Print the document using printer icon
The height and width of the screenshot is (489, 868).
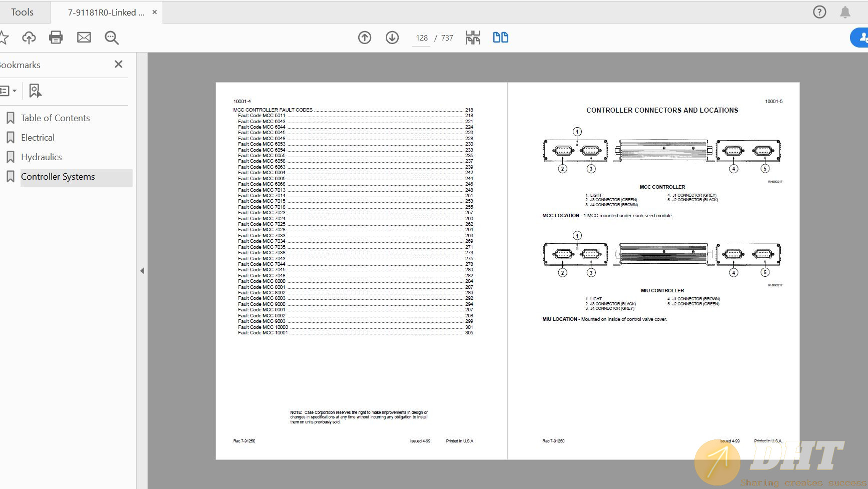tap(56, 38)
